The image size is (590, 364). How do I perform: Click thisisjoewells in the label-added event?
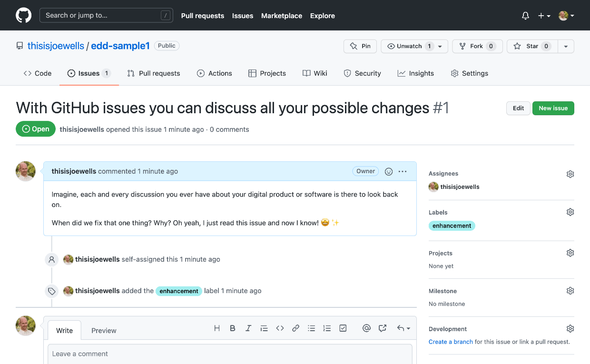click(x=98, y=291)
